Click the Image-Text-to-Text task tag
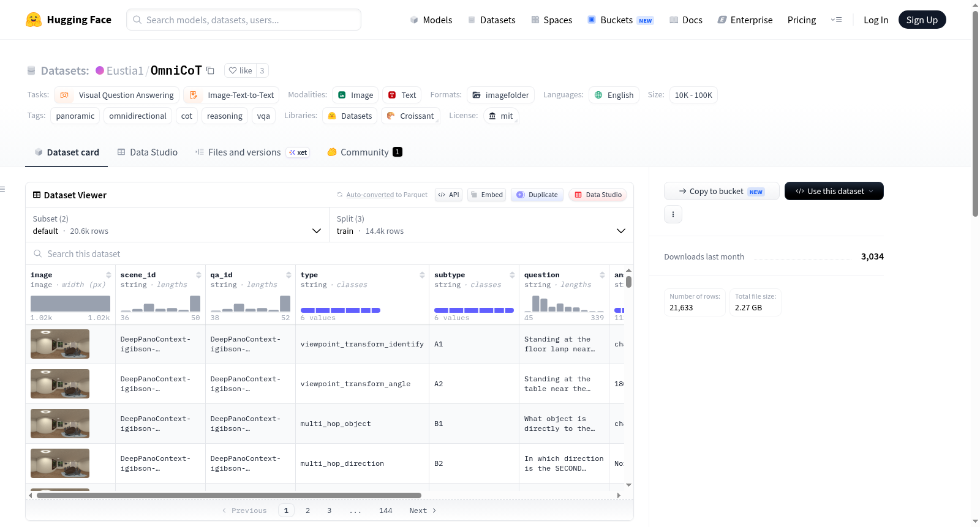 232,95
